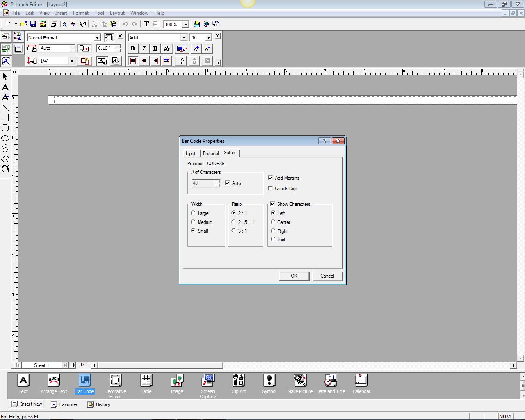Expand New file dropdown arrow

point(16,24)
